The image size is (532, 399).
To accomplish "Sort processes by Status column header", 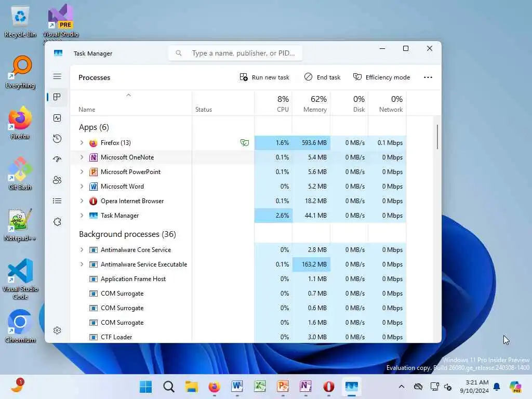I will click(x=223, y=103).
